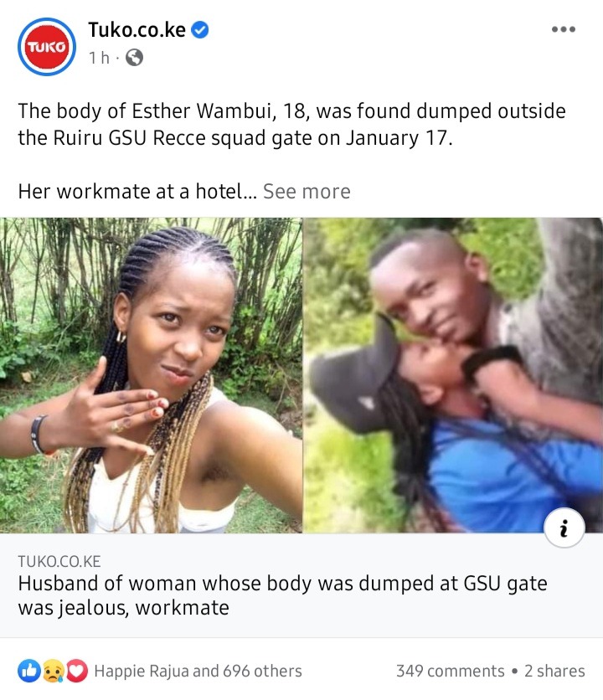
Task: Open the three-dot post options menu
Action: 564,29
